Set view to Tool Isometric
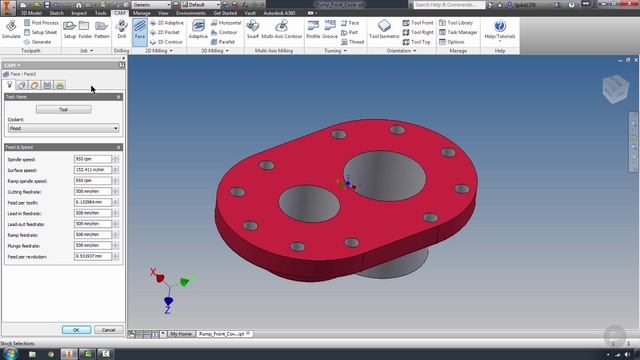640x360 pixels. coord(384,30)
